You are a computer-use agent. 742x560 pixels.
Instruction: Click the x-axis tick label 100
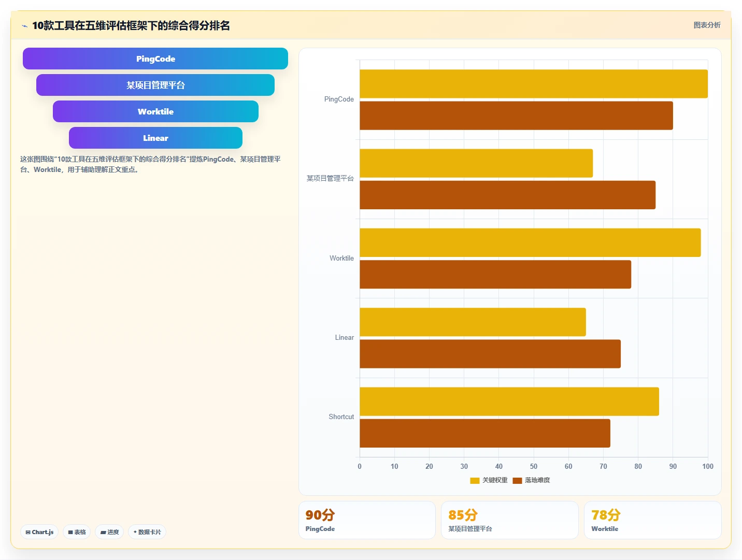708,466
